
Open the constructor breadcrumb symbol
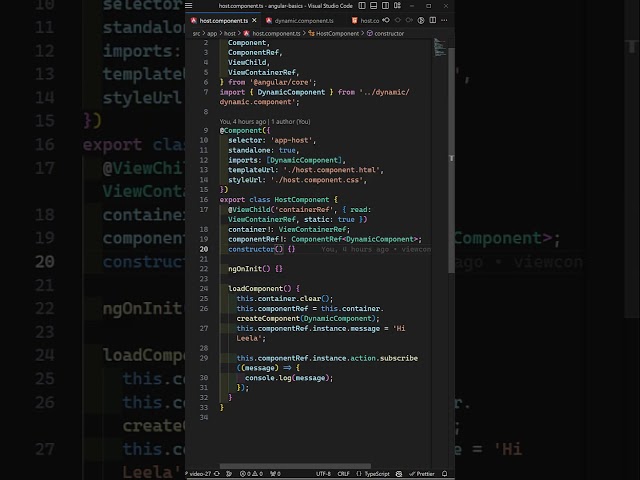click(385, 33)
